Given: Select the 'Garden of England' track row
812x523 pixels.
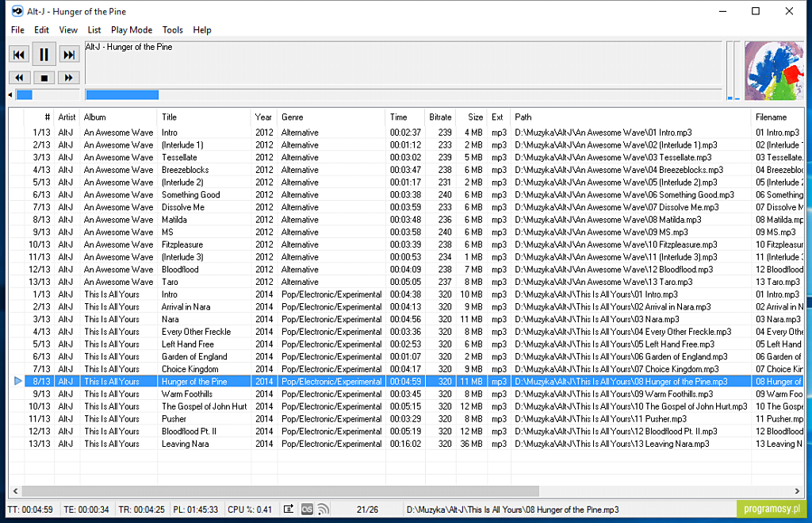Looking at the screenshot, I should pyautogui.click(x=406, y=356).
